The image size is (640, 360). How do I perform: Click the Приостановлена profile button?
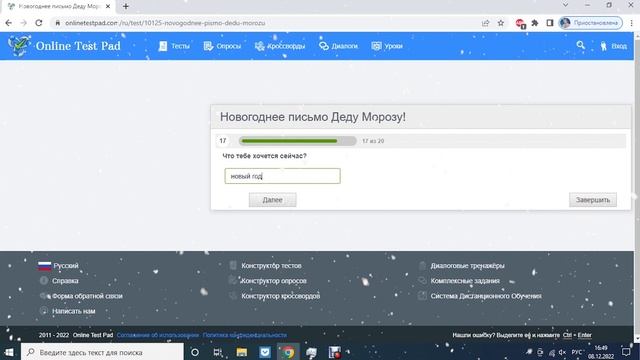[x=591, y=23]
